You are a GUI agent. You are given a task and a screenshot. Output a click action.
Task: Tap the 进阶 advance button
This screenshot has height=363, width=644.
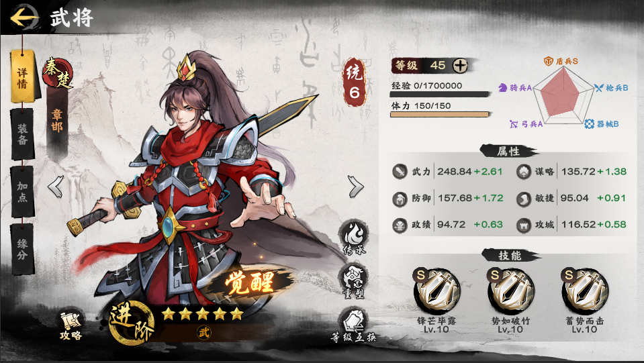132,322
